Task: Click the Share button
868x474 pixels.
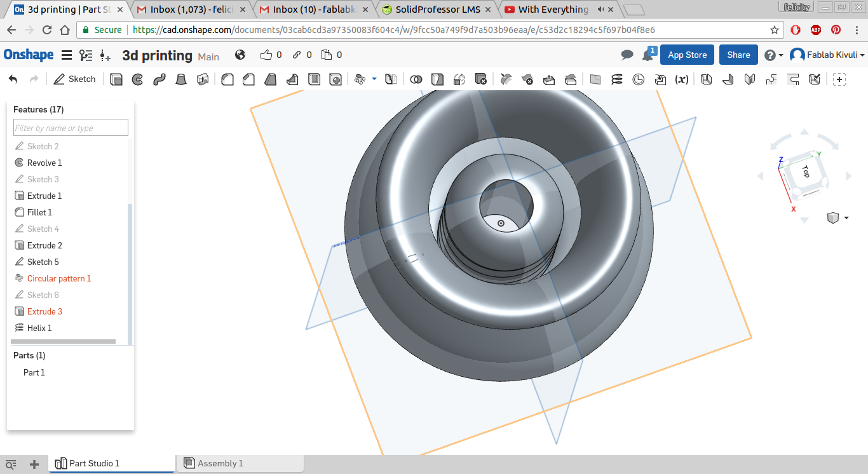Action: [738, 55]
